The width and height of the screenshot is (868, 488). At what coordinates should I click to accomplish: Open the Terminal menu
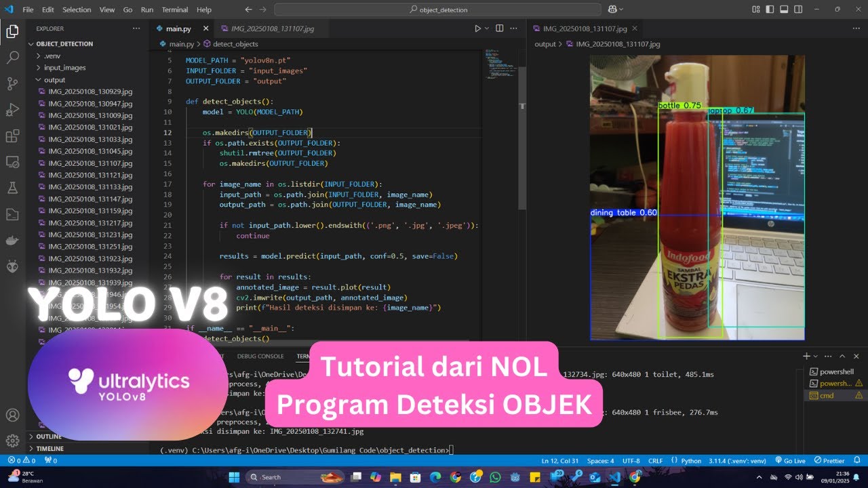coord(175,10)
